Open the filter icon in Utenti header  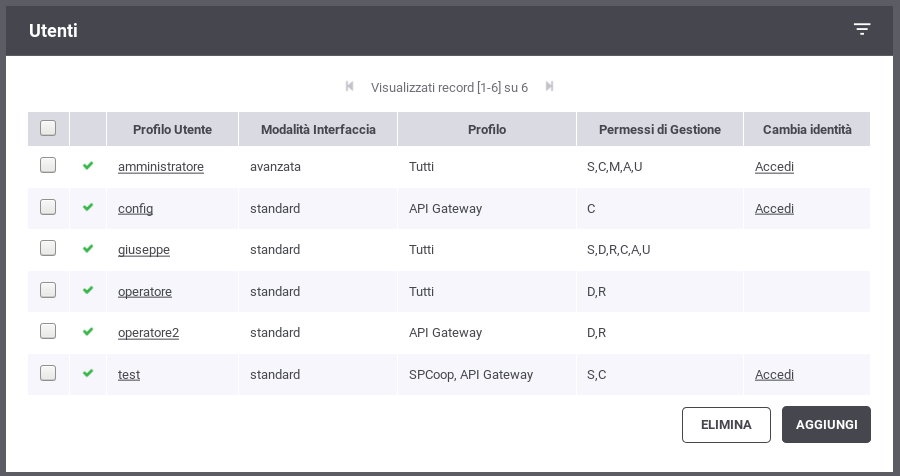tap(862, 29)
